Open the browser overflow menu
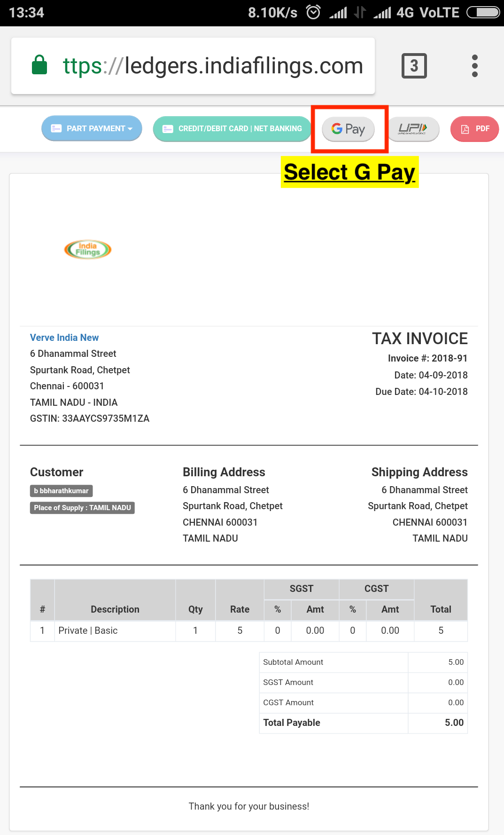 [x=475, y=66]
